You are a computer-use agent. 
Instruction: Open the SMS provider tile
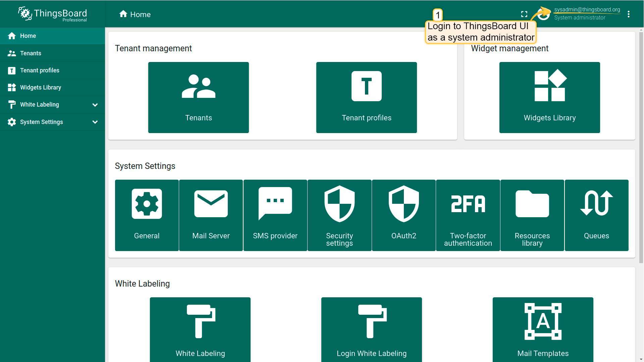point(275,215)
